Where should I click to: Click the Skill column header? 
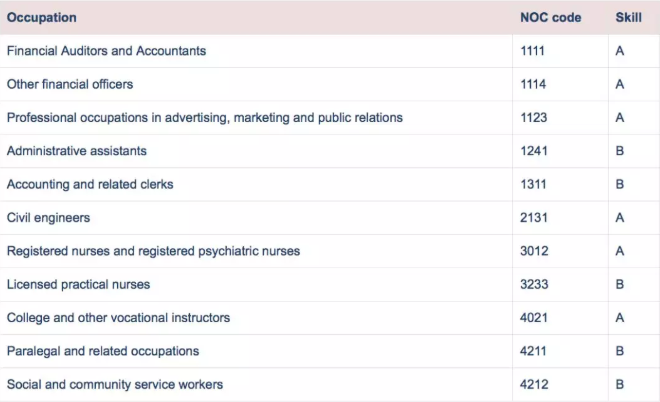tap(629, 18)
